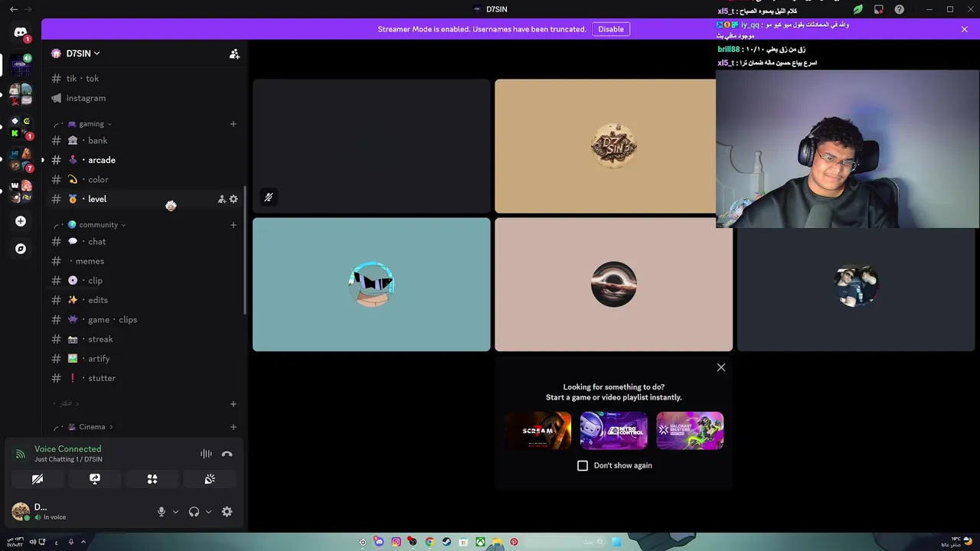Open Pinterest in the taskbar
The width and height of the screenshot is (980, 551).
(514, 542)
